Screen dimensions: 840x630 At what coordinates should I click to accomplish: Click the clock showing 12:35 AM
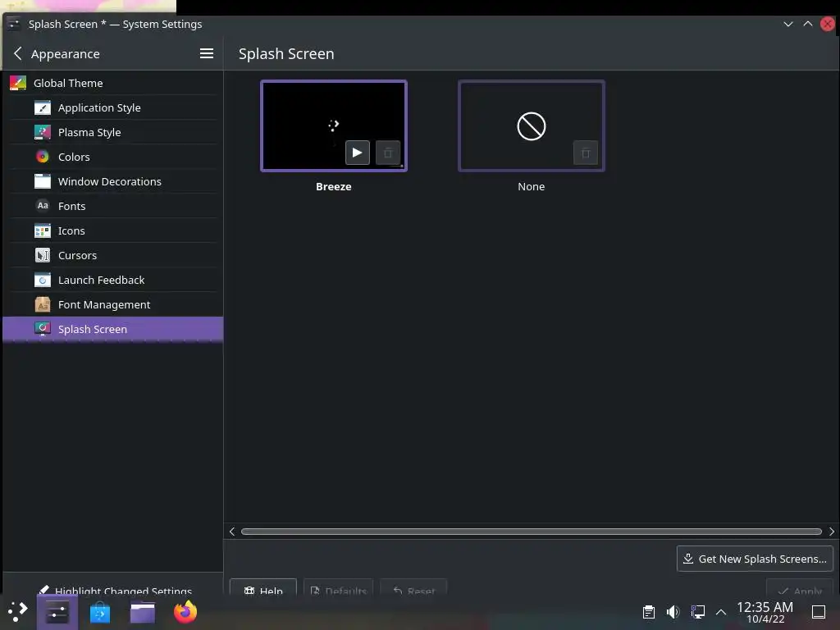[765, 612]
